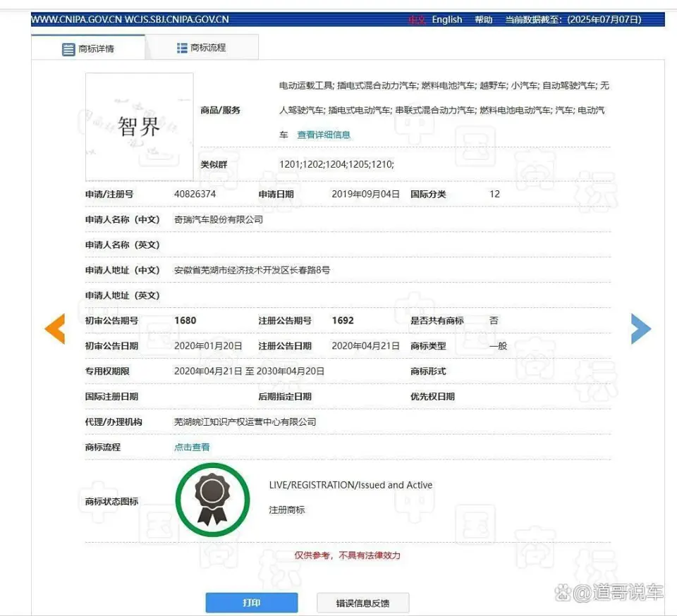Click the blue 打印 print button
Image resolution: width=677 pixels, height=616 pixels.
tap(252, 603)
